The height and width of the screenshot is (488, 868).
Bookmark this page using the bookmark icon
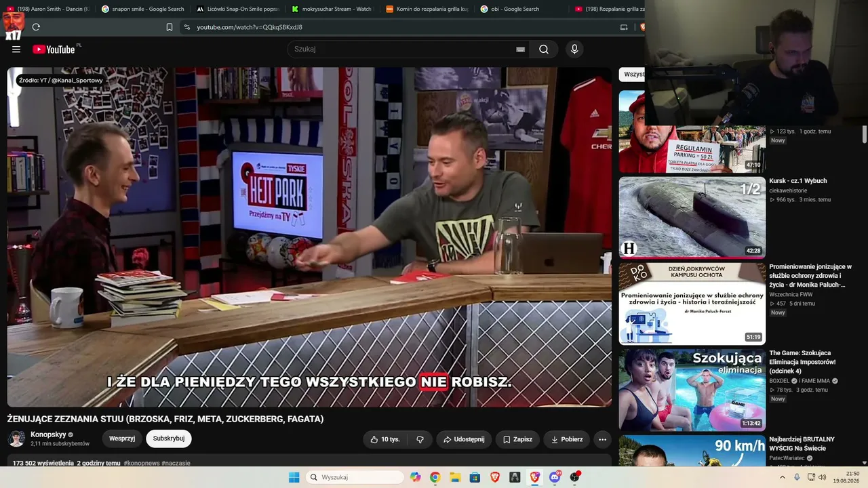click(x=170, y=27)
